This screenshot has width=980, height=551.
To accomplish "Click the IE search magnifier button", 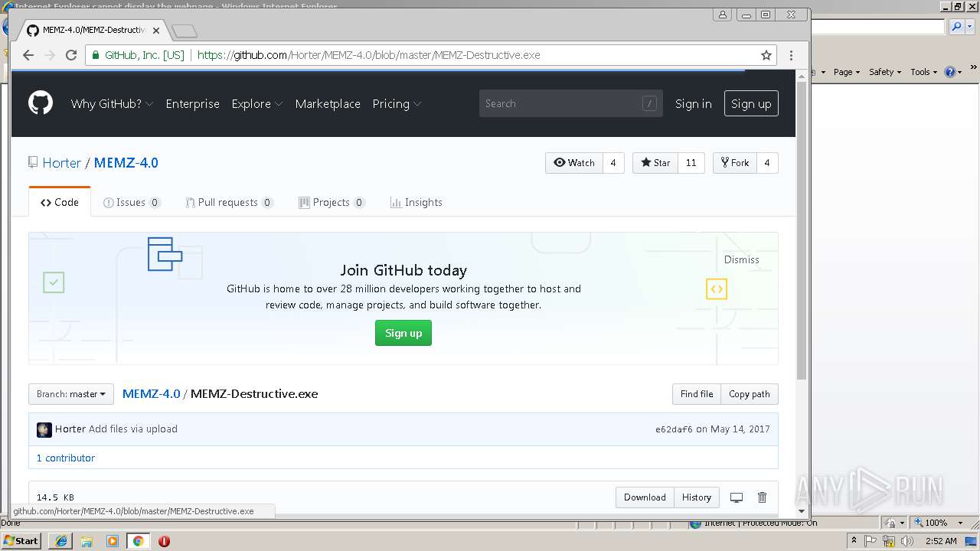I will pos(956,27).
